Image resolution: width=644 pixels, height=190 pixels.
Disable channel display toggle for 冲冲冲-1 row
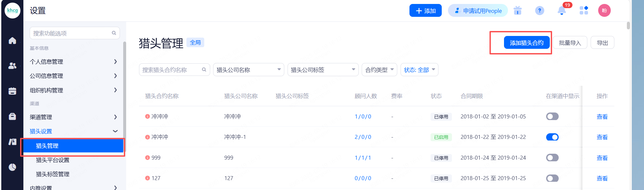[x=552, y=137]
